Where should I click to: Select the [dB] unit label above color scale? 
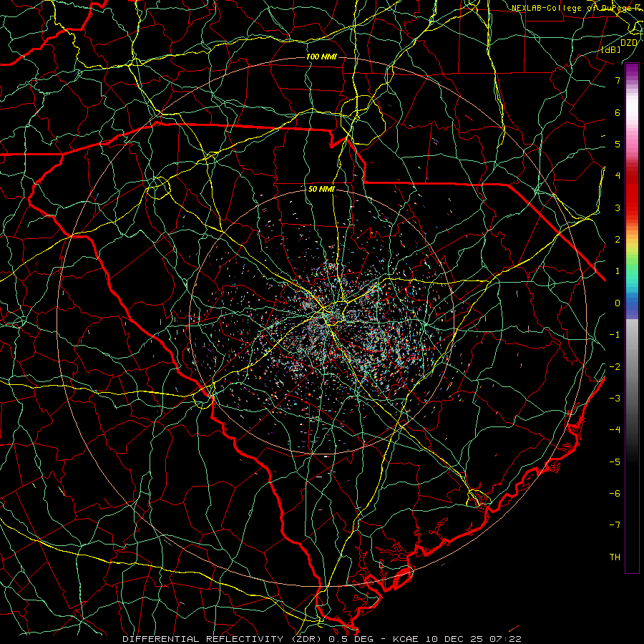click(611, 49)
